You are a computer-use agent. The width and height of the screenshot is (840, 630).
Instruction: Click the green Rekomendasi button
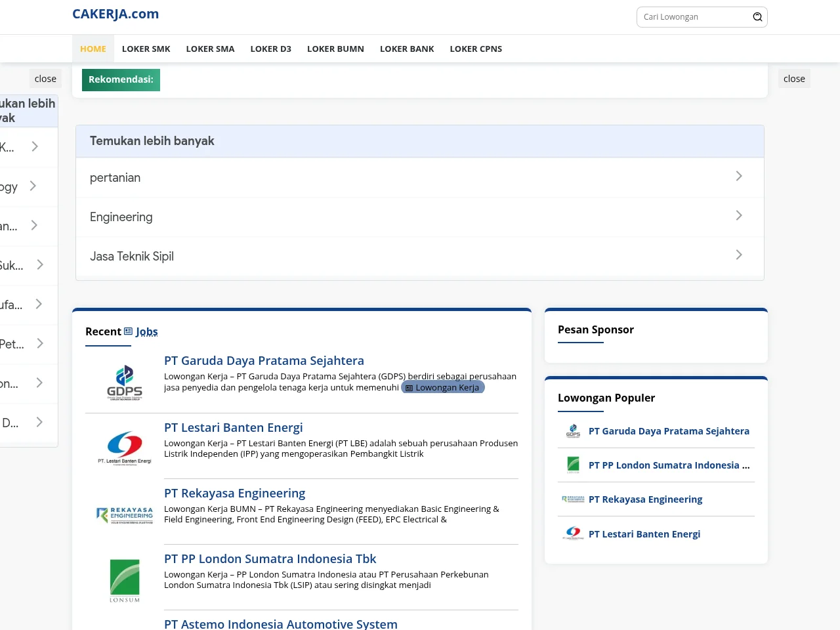121,79
